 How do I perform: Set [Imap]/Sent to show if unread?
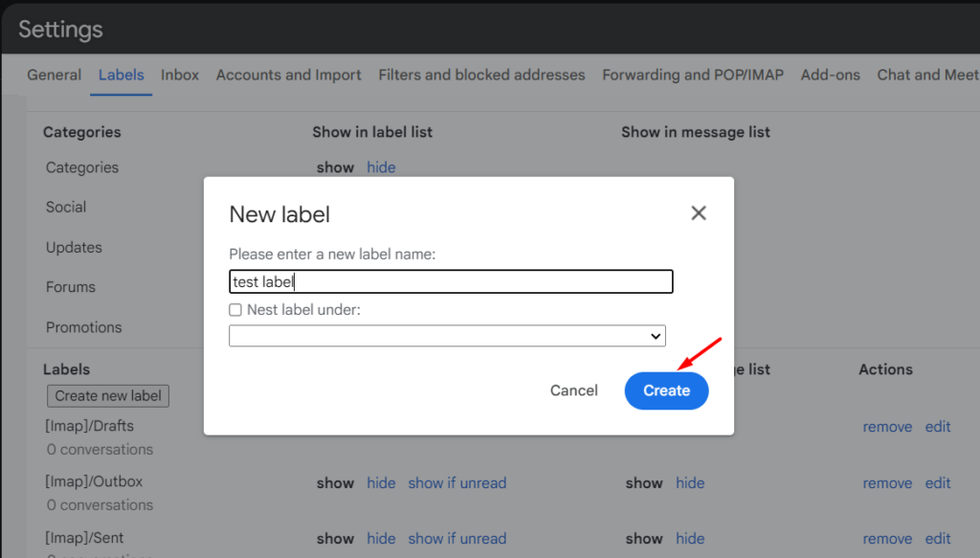[457, 539]
